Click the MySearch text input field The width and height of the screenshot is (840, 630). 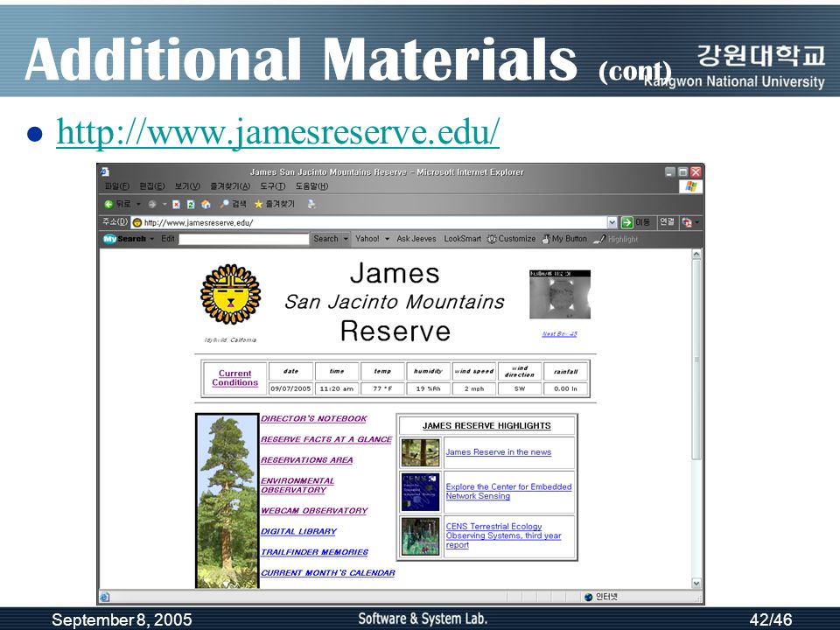pos(244,239)
